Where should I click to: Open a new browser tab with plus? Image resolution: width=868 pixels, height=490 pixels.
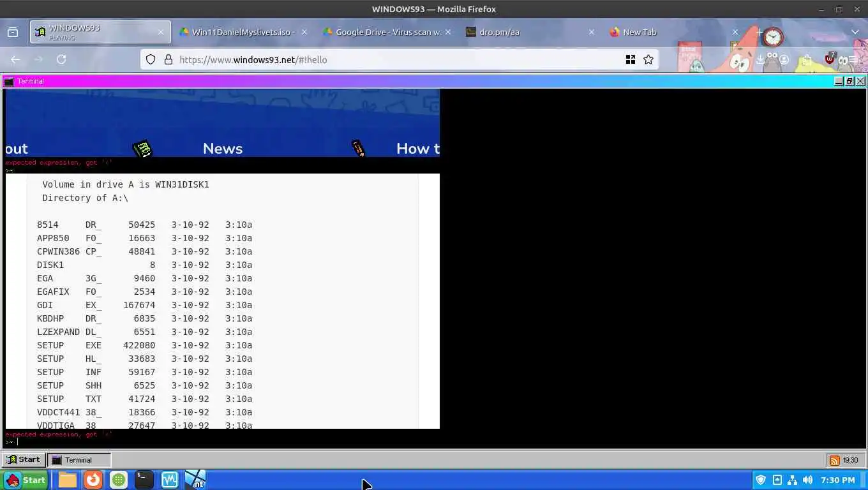(759, 32)
